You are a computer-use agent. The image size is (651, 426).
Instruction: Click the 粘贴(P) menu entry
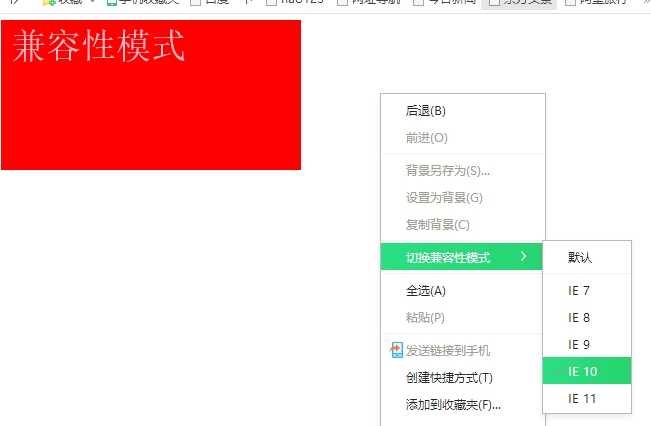[x=463, y=318]
